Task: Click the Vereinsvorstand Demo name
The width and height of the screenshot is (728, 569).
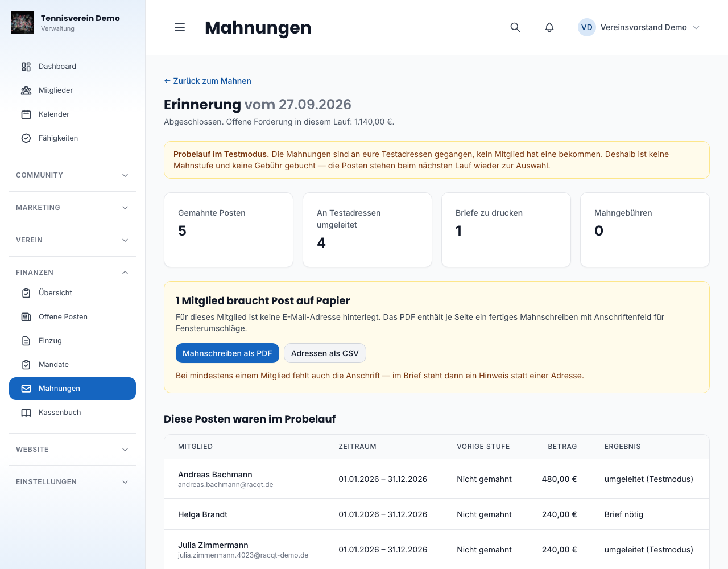Action: pyautogui.click(x=644, y=27)
